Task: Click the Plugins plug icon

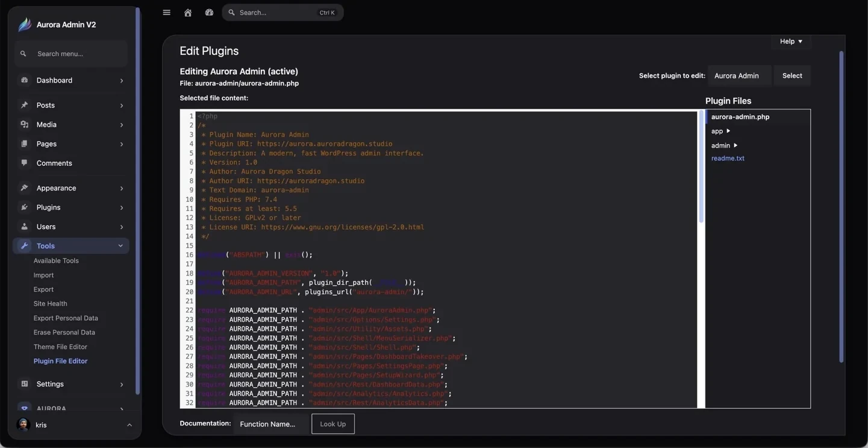Action: pos(24,207)
